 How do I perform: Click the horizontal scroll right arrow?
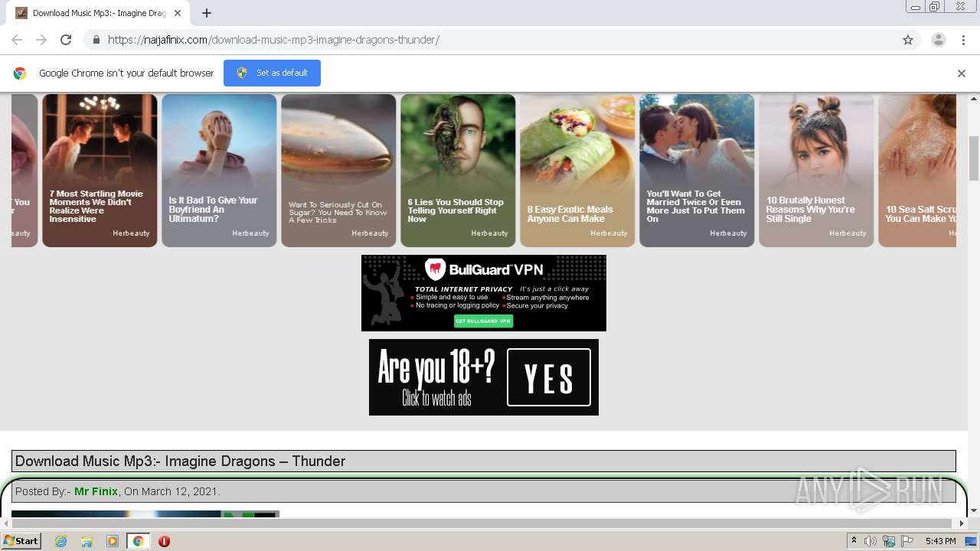962,523
